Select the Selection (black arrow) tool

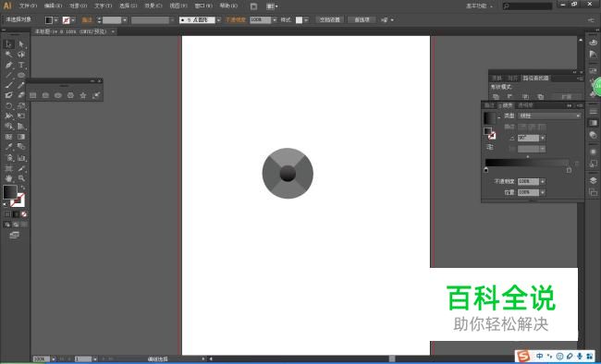pos(9,44)
